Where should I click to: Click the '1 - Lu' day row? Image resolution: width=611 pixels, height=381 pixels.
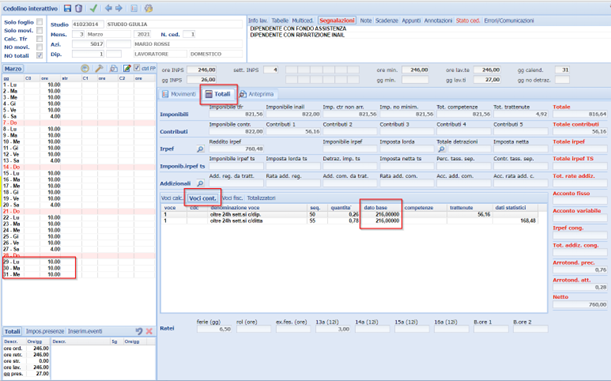click(79, 85)
